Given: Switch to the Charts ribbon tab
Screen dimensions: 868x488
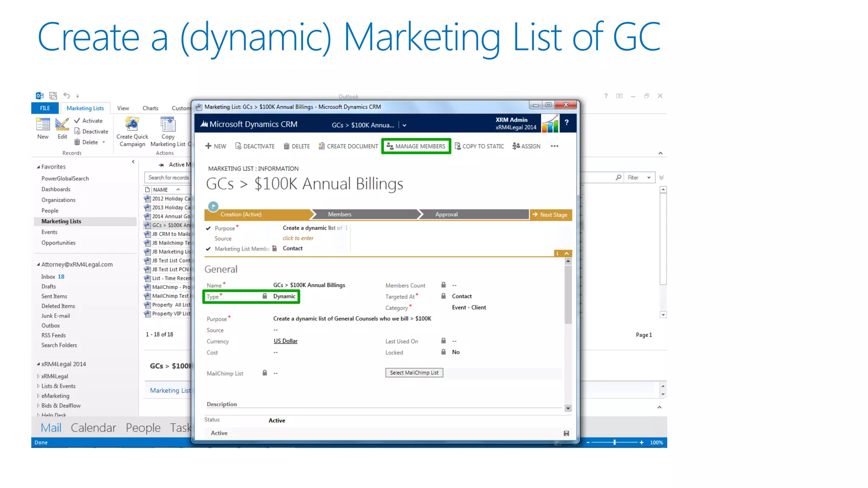Looking at the screenshot, I should [150, 108].
